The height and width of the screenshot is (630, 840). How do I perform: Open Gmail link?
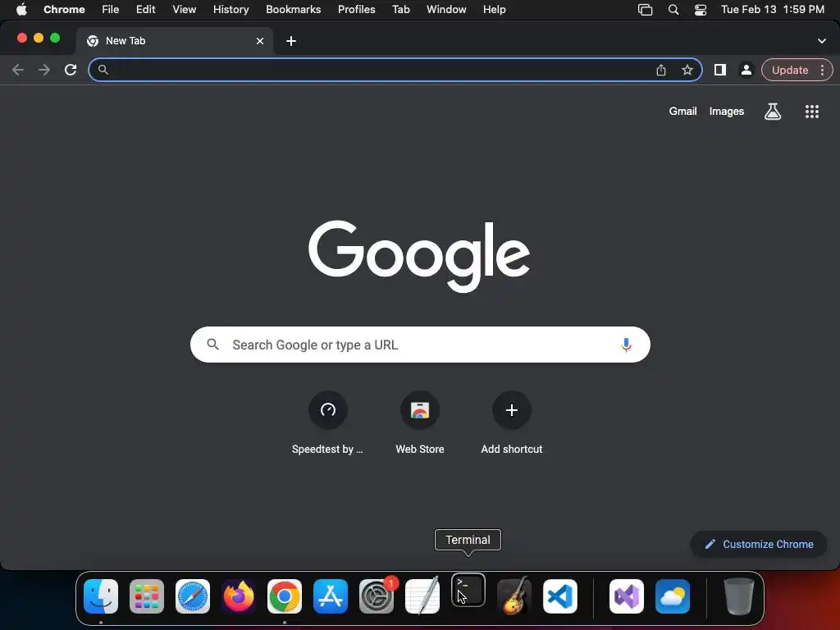tap(683, 112)
